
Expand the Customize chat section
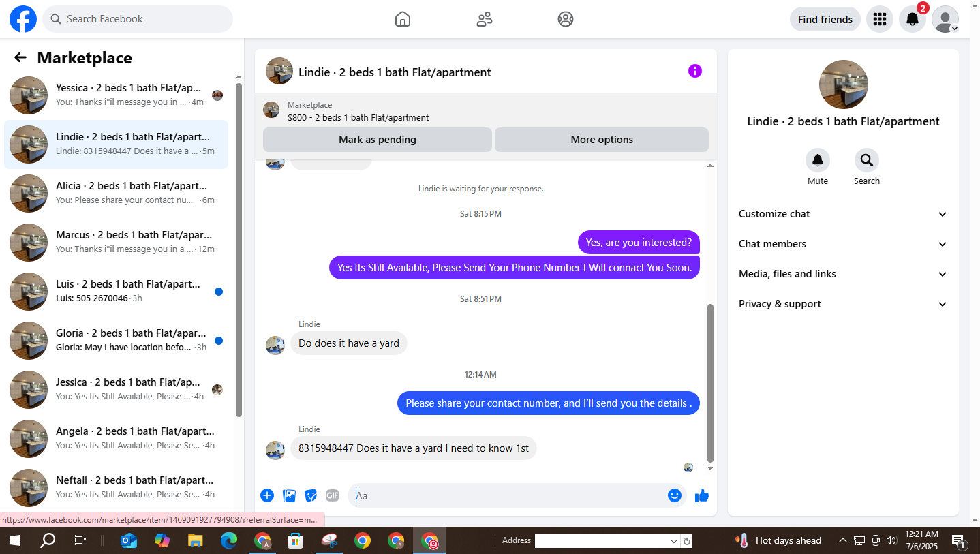tap(843, 214)
